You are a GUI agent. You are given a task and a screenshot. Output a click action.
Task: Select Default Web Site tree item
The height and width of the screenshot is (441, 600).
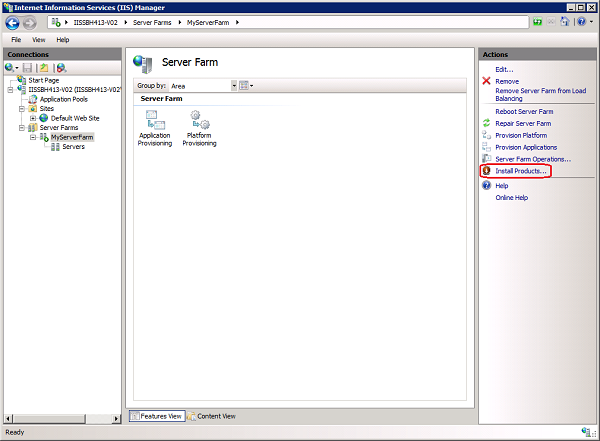coord(75,118)
